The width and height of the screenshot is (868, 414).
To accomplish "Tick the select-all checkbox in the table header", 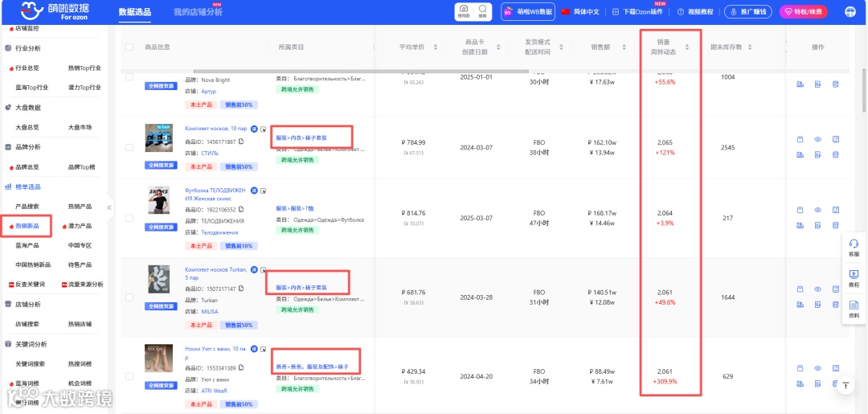I will 129,47.
